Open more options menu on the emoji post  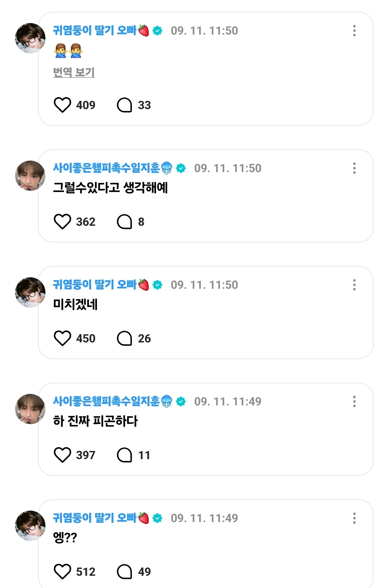pyautogui.click(x=354, y=31)
